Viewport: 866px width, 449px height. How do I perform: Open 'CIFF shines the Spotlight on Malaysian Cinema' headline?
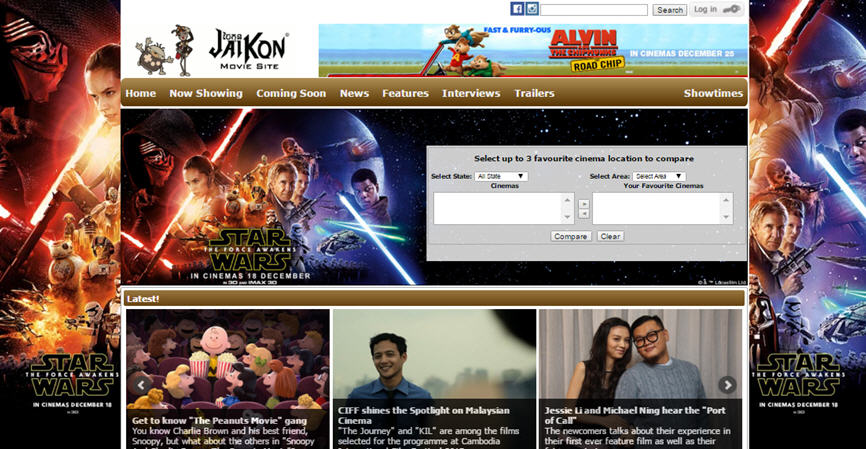pyautogui.click(x=424, y=415)
